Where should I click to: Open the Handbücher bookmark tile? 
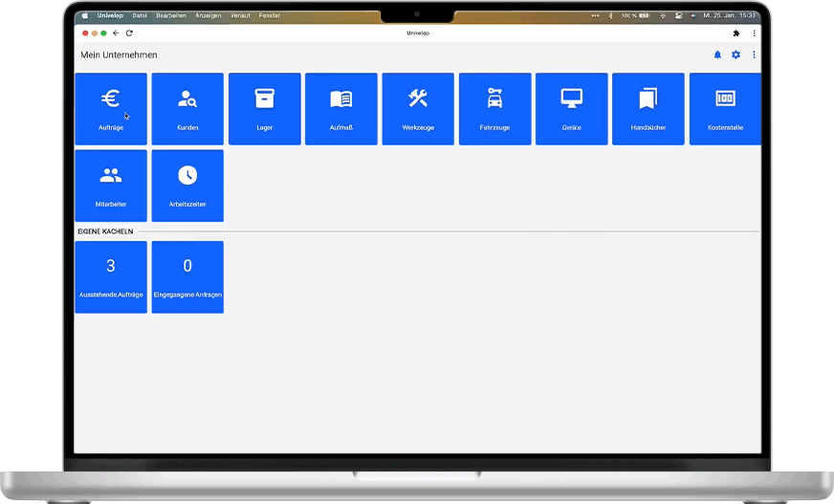(648, 109)
